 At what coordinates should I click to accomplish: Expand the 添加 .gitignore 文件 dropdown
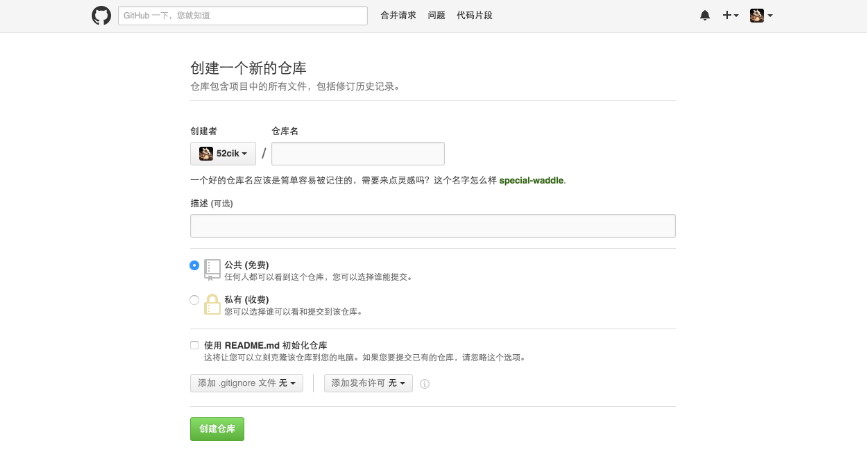pyautogui.click(x=246, y=383)
